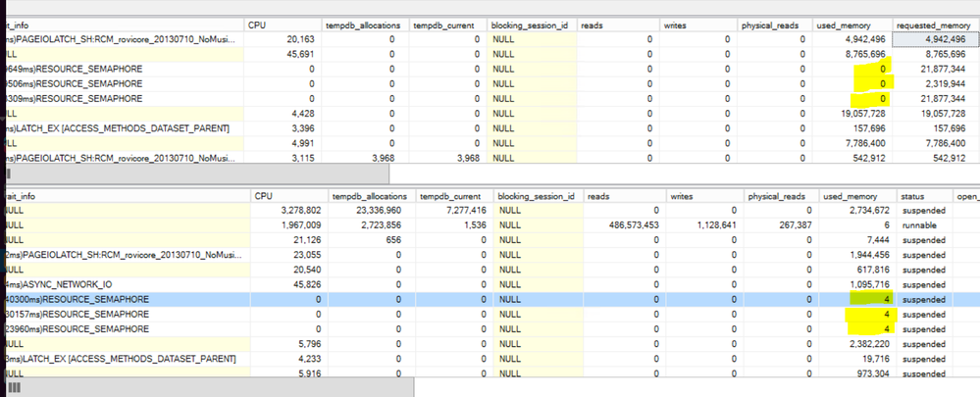Select the CPU cell showing 4,991
This screenshot has width=980, height=397.
[x=283, y=143]
